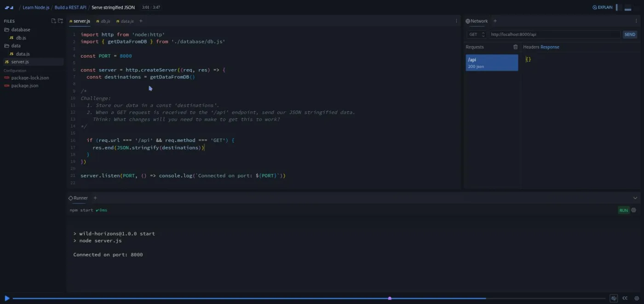Viewport: 644px width, 304px height.
Task: Open Runner settings gear beside RUN
Action: point(634,210)
